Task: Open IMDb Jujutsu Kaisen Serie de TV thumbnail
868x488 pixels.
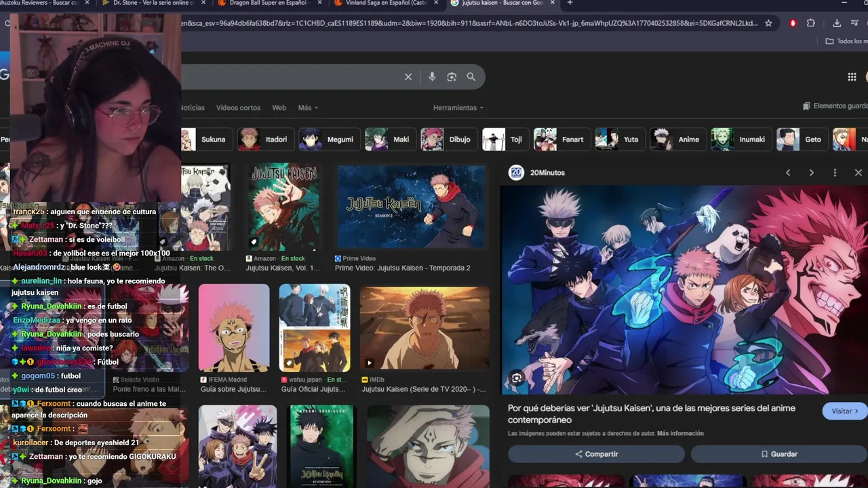Action: tap(425, 328)
